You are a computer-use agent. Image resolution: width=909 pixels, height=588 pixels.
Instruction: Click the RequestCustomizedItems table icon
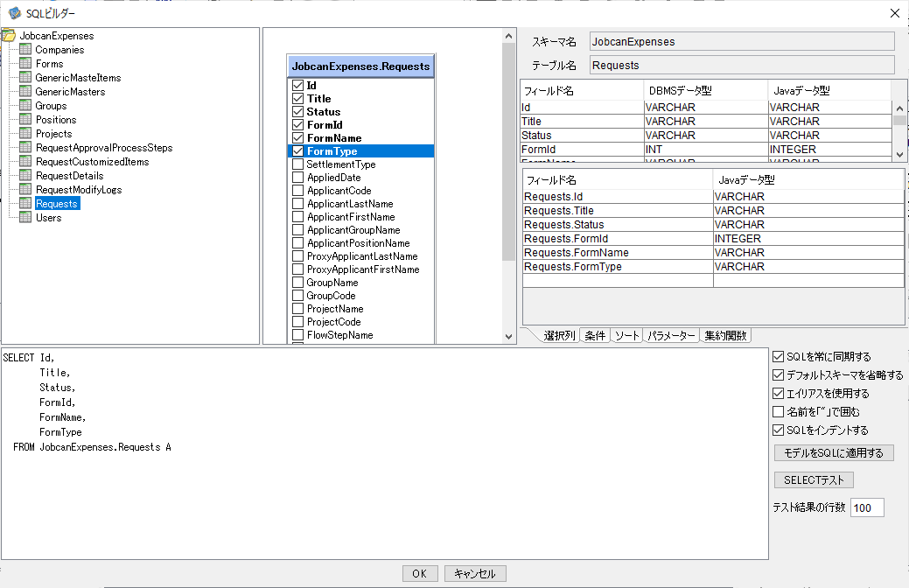click(25, 161)
